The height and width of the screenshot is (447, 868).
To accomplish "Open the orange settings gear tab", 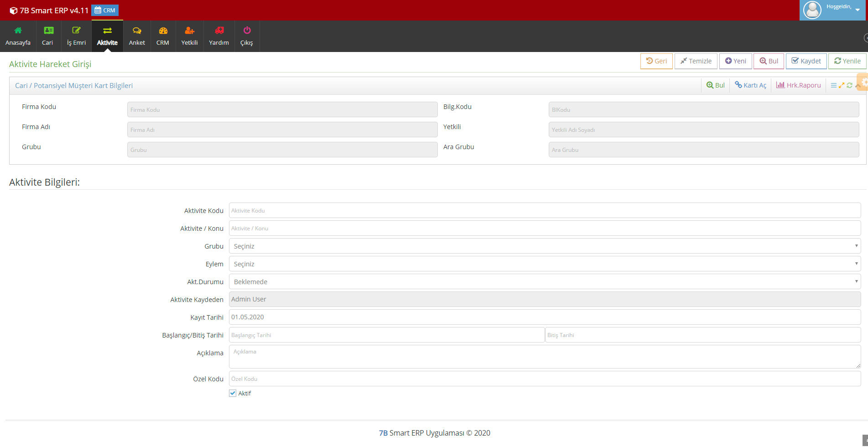I will tap(863, 82).
